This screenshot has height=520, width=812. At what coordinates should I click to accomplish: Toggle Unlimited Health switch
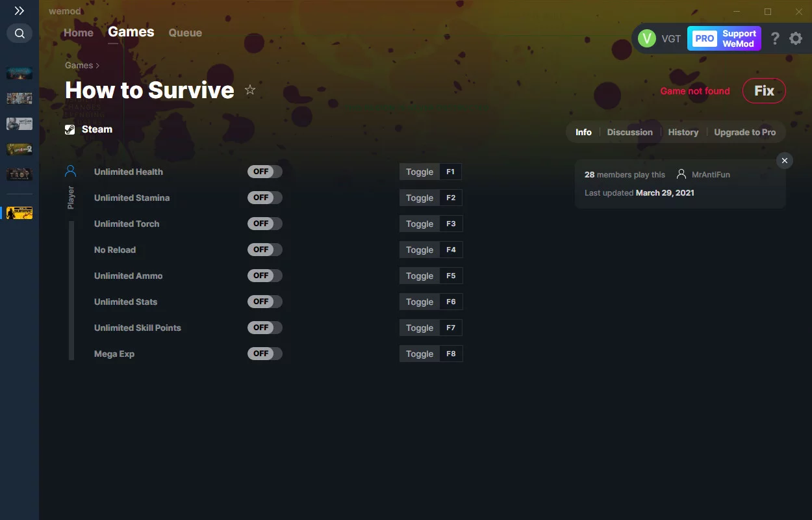pyautogui.click(x=265, y=172)
